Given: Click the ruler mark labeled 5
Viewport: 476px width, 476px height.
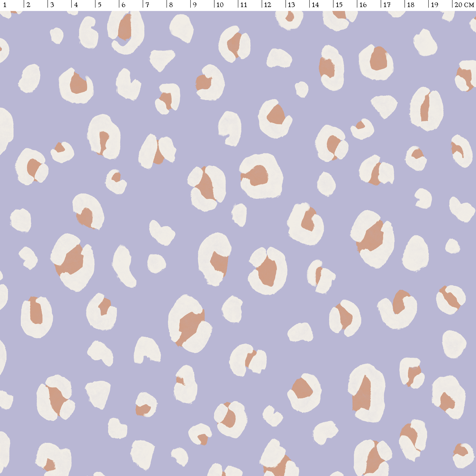Looking at the screenshot, I should [x=100, y=5].
